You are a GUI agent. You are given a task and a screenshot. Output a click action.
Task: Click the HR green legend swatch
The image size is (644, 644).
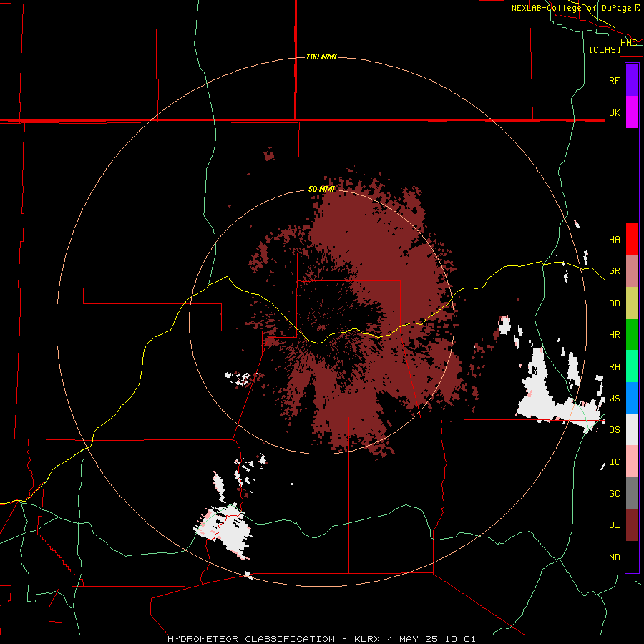(x=632, y=334)
